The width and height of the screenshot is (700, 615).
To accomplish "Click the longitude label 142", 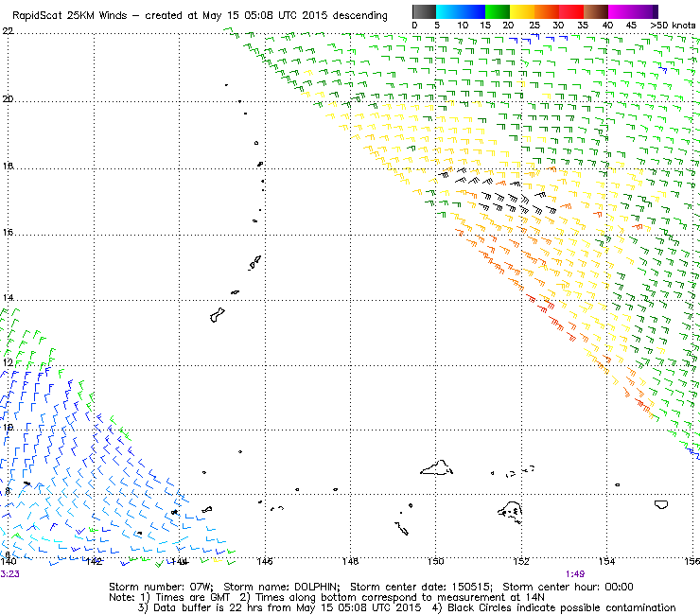I will click(94, 561).
